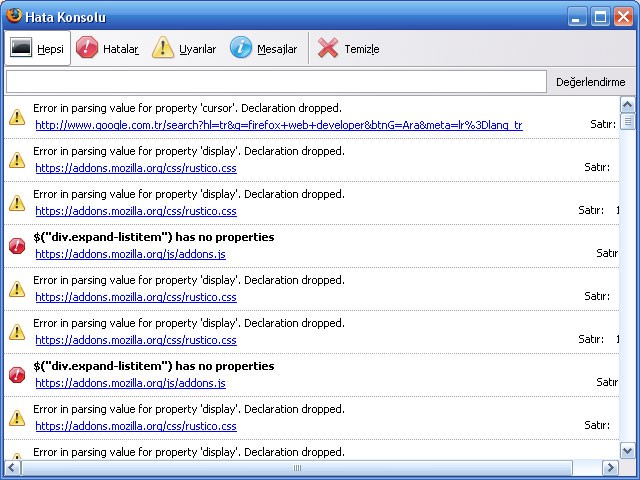Click the Firefox icon in title bar
Screen dimensions: 640x480
click(x=13, y=17)
